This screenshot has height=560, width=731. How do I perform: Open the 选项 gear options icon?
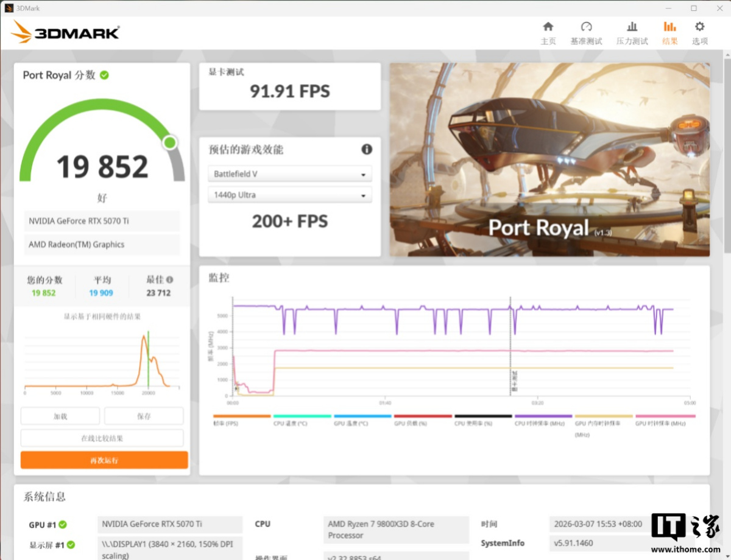(x=699, y=27)
